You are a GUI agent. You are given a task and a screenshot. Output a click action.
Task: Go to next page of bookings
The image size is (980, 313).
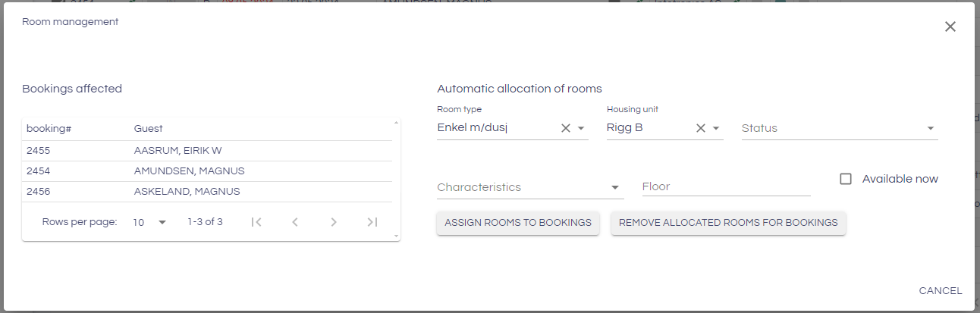pos(333,222)
